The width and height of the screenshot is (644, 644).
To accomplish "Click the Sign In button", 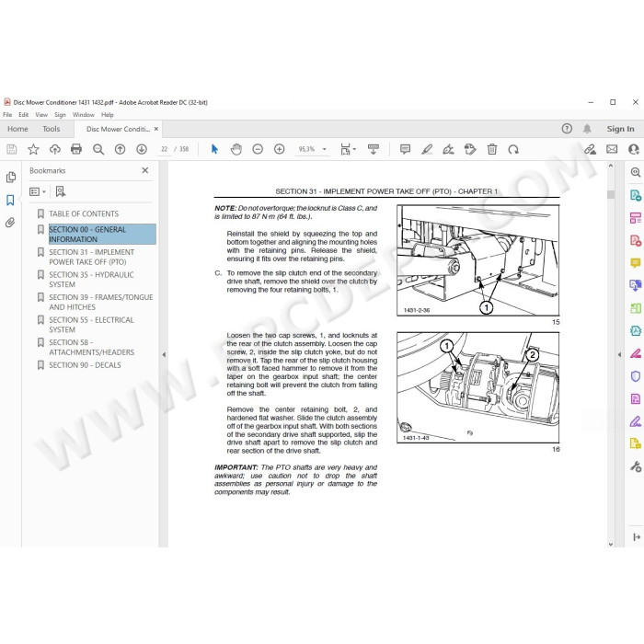I will (x=620, y=129).
